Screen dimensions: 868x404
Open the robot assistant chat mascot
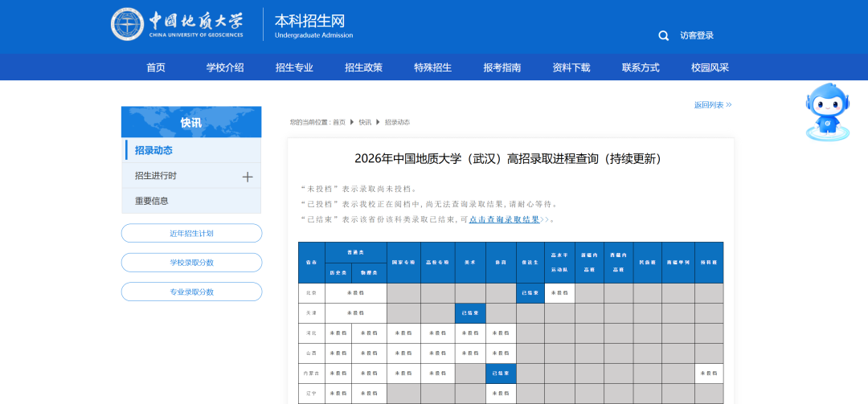tap(828, 112)
